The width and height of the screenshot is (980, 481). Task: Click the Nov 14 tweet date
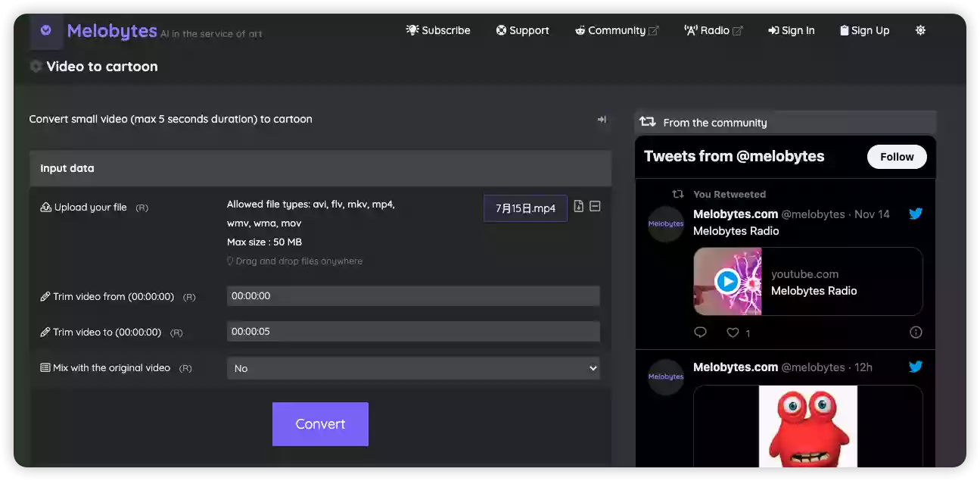[x=872, y=214]
